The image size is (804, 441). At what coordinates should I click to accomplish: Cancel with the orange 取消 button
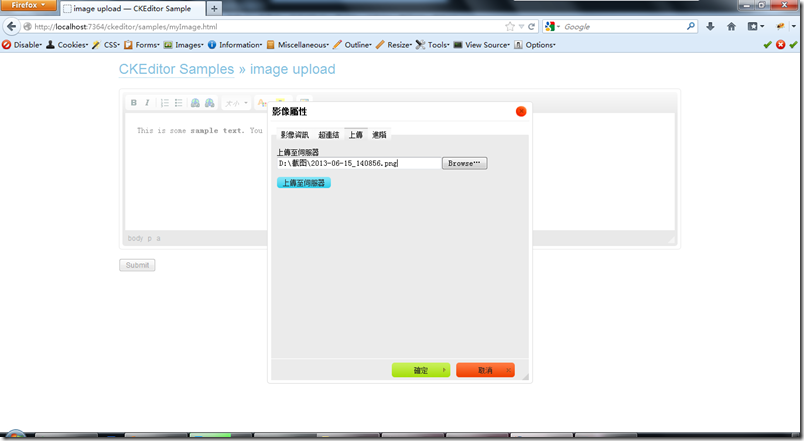click(485, 370)
